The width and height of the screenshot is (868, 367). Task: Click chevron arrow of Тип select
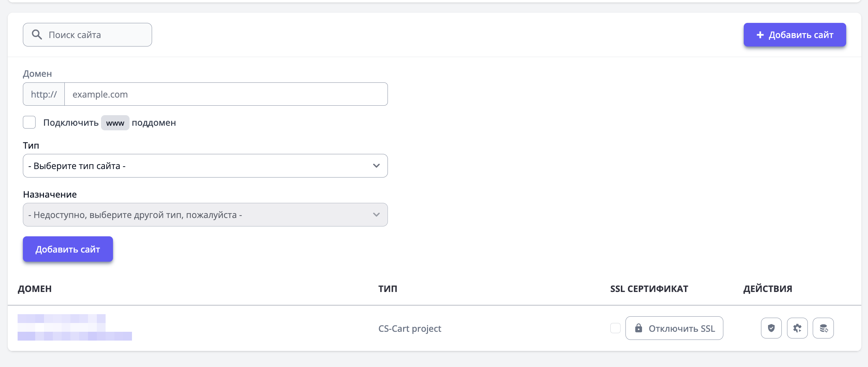[376, 166]
